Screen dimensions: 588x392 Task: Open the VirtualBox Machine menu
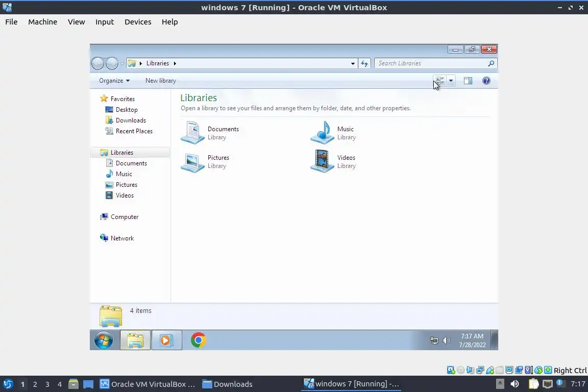pos(43,22)
